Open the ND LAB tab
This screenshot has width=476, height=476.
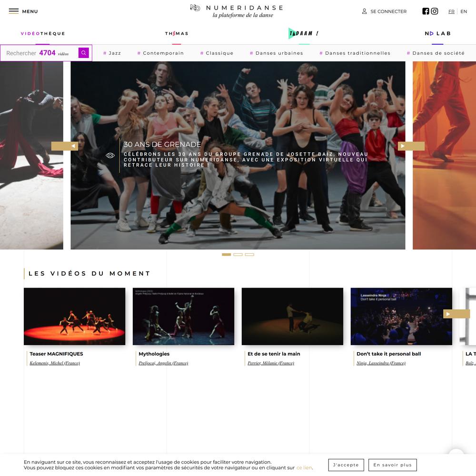(437, 33)
